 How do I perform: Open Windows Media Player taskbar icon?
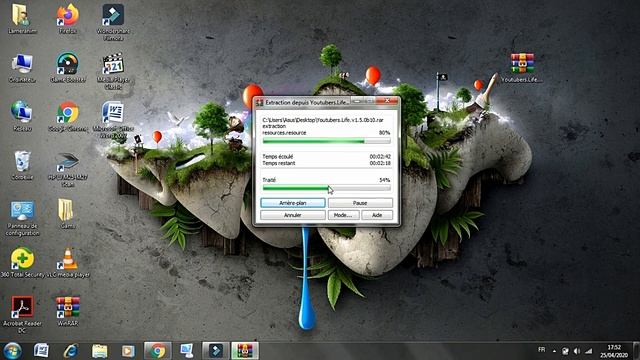(x=128, y=351)
